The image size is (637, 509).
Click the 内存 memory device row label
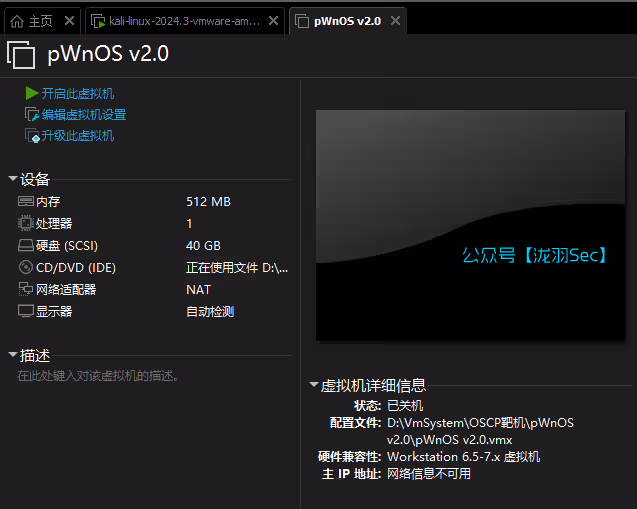pos(48,201)
